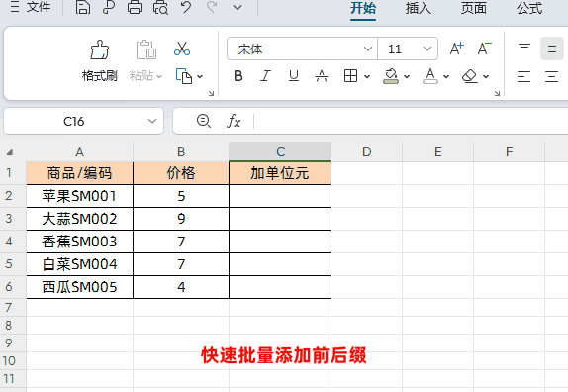The width and height of the screenshot is (568, 392).
Task: Open the Name Box dropdown arrow
Action: [152, 121]
